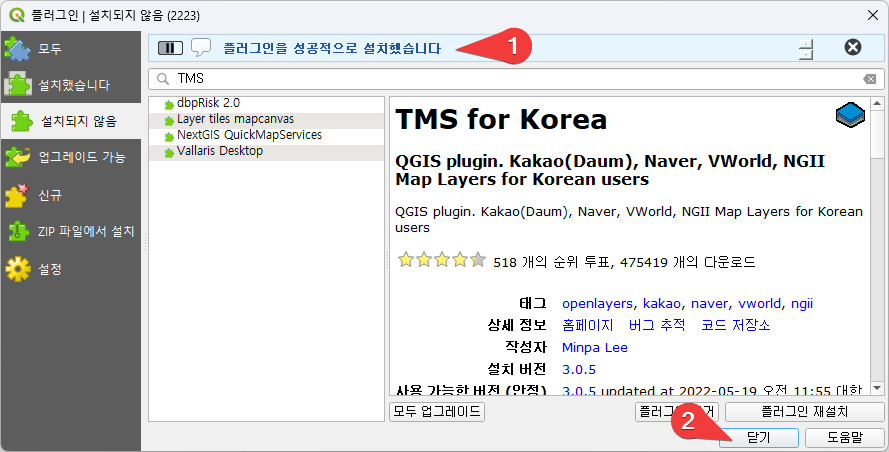Rate the plugin with the fifth star
Screen dimensions: 889x452
click(478, 261)
